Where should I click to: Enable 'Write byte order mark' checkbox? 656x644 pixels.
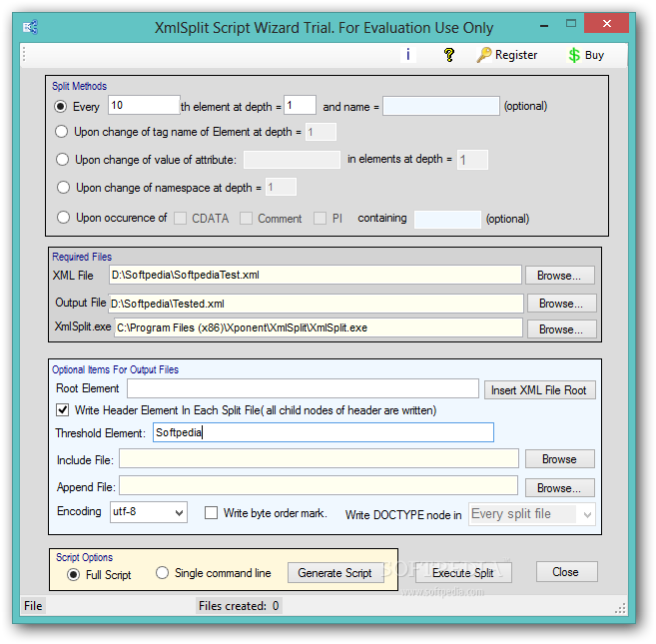tap(211, 512)
